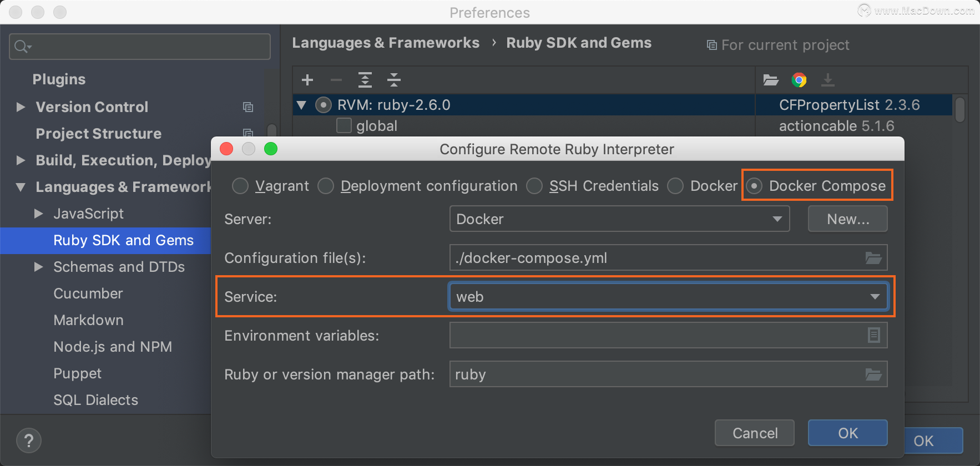Viewport: 980px width, 466px height.
Task: Open Cucumber settings page
Action: click(x=88, y=293)
